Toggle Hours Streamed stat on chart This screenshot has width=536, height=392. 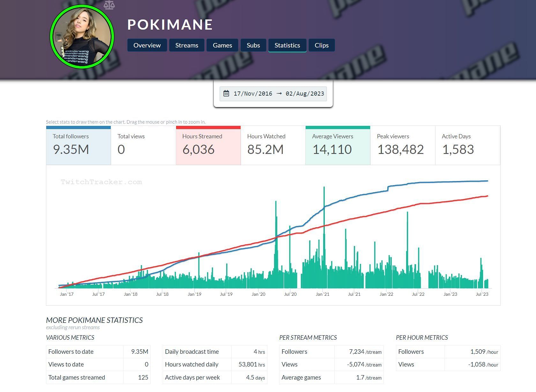pyautogui.click(x=208, y=145)
